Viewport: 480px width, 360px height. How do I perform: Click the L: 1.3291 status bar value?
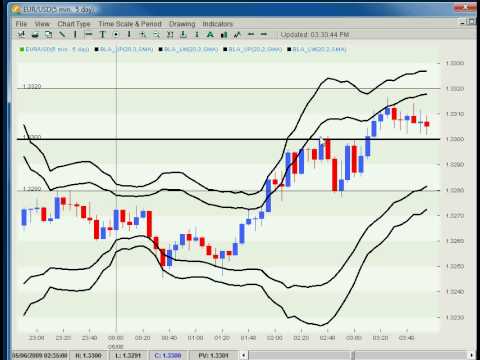pyautogui.click(x=128, y=356)
